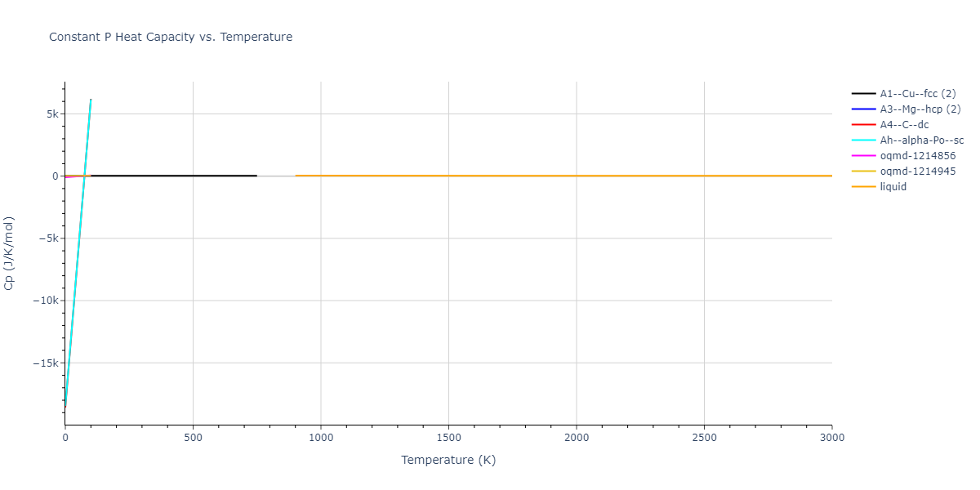Click the 1500 tick label on x-axis

[448, 438]
